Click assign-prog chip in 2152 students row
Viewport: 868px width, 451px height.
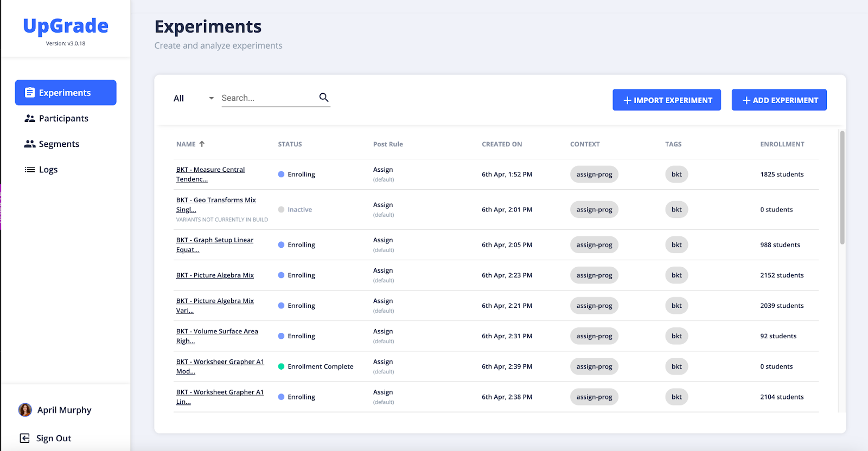point(594,275)
